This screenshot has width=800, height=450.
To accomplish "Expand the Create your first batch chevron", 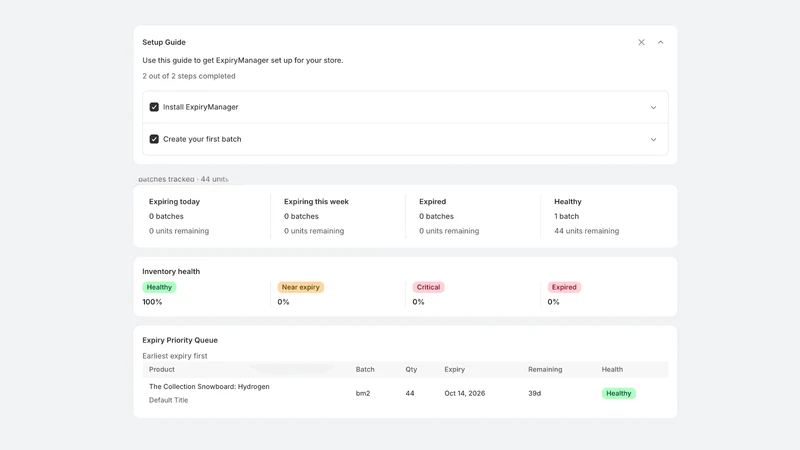I will pos(653,140).
